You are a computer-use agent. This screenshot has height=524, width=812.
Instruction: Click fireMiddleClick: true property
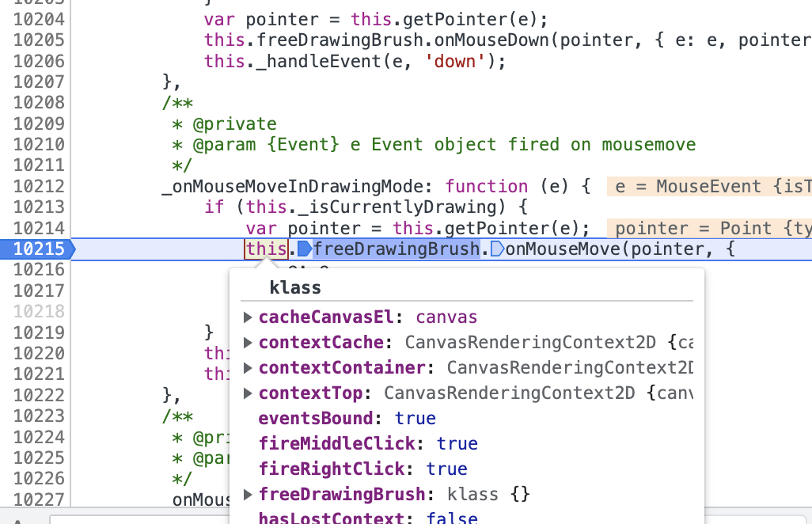pos(368,444)
